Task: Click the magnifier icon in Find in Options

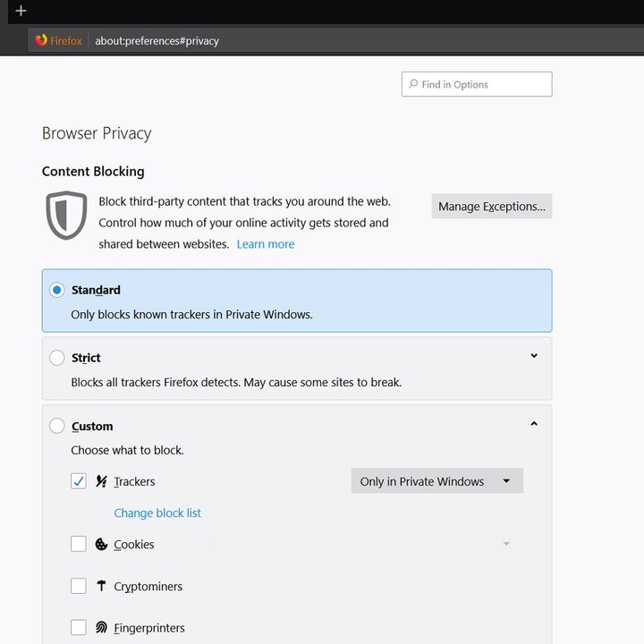Action: pos(412,84)
